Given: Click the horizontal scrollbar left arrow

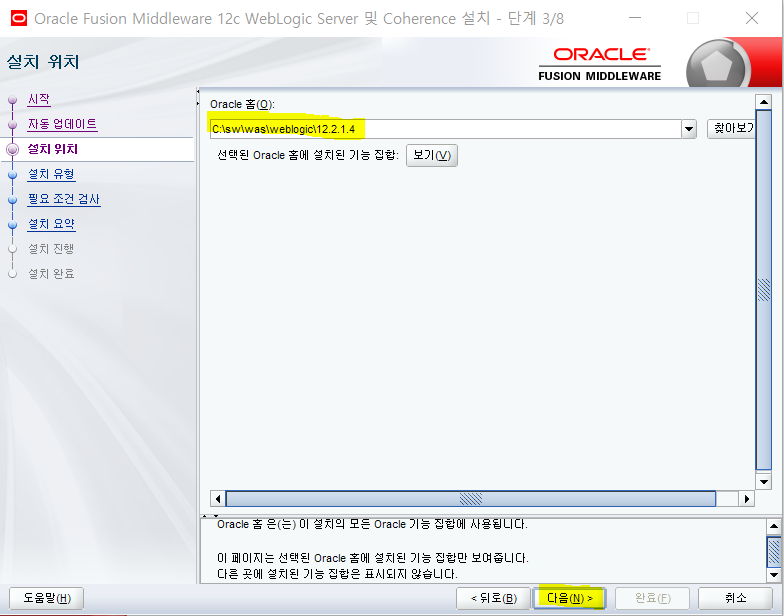Looking at the screenshot, I should pos(218,498).
